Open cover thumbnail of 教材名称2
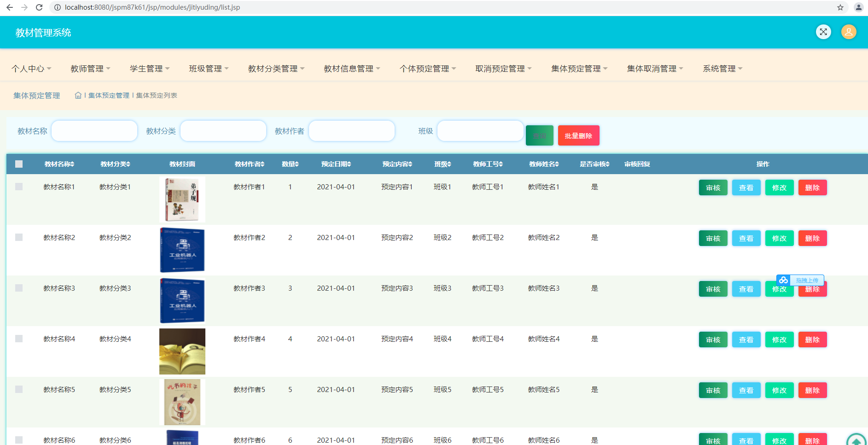This screenshot has width=868, height=445. 182,250
